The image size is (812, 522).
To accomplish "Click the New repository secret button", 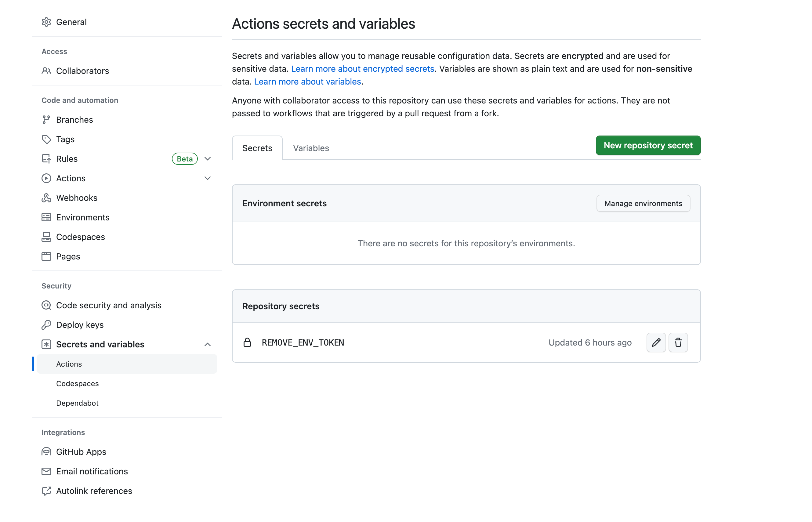I will (x=648, y=145).
